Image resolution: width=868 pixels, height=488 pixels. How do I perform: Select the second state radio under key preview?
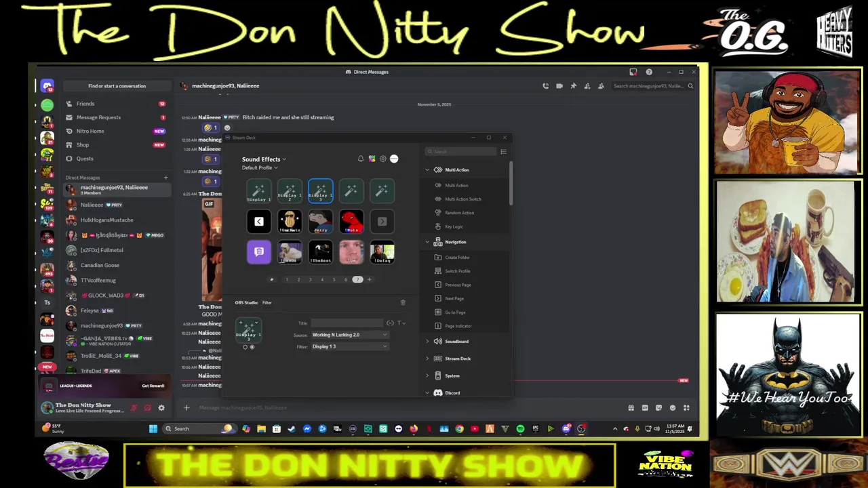(252, 347)
